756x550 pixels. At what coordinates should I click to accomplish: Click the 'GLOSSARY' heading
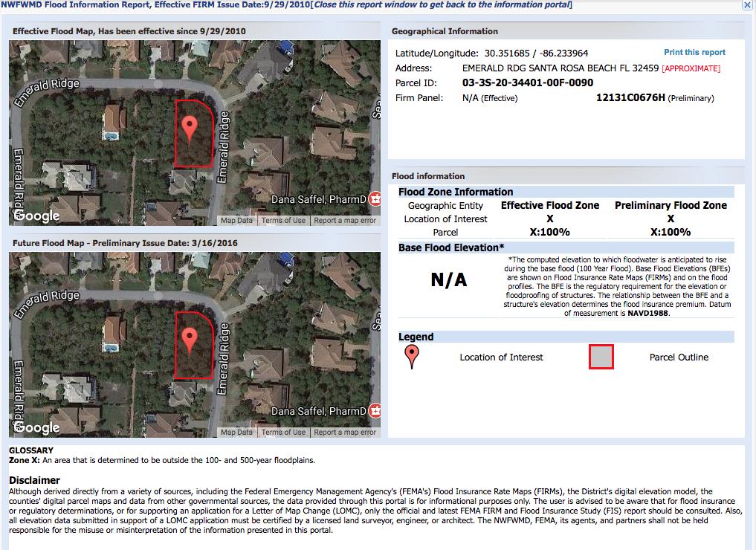click(31, 450)
